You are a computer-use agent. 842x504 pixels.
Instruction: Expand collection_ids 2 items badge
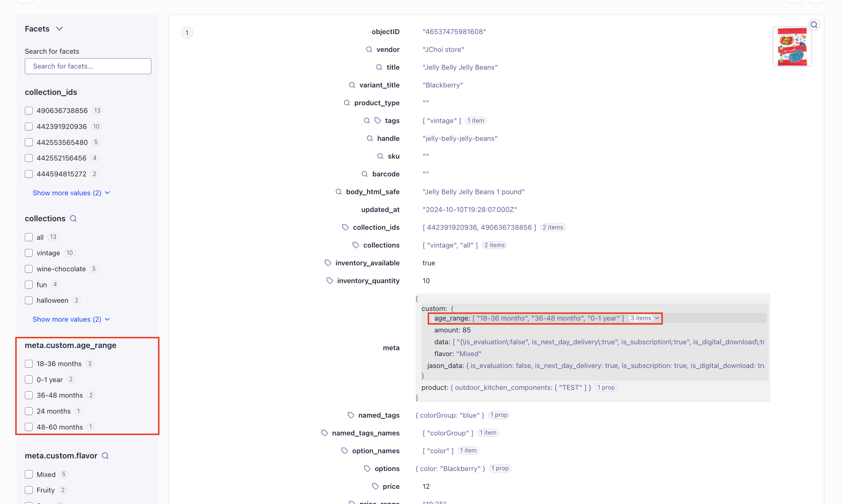553,227
